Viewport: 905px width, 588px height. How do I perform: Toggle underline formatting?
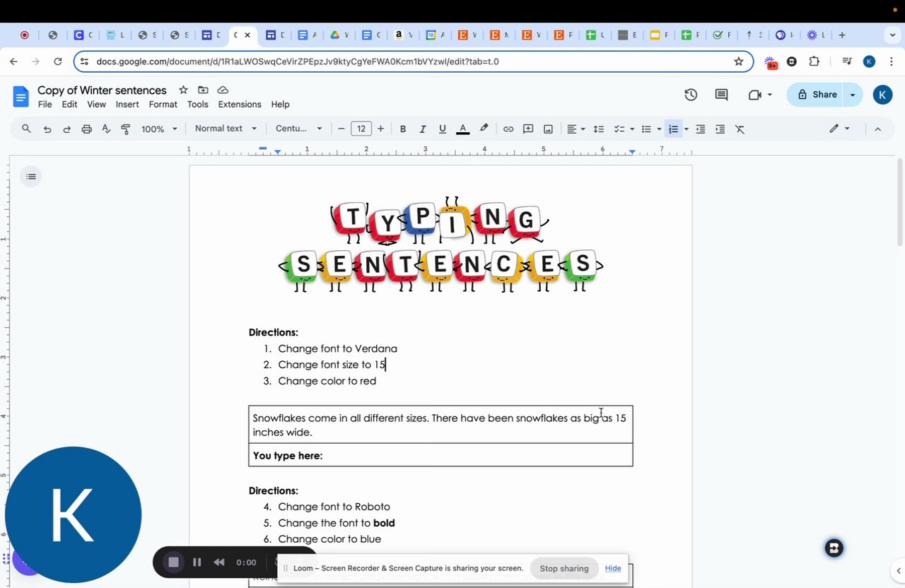point(443,129)
